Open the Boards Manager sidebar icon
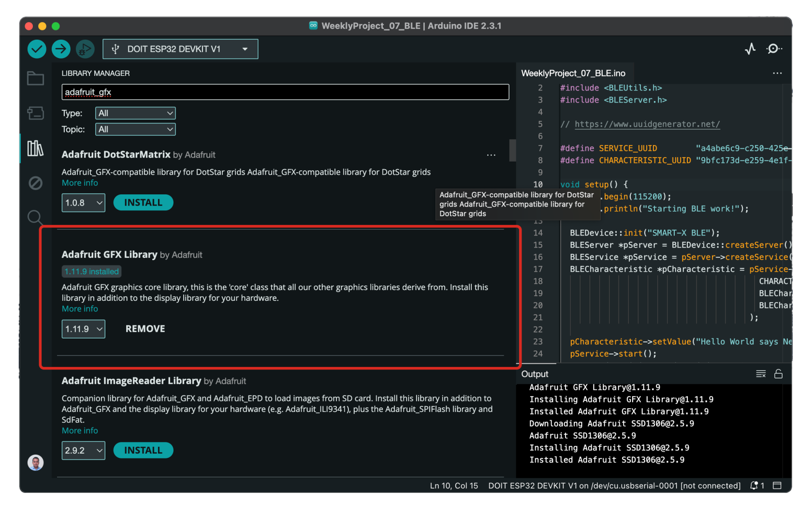This screenshot has height=515, width=812. [35, 113]
